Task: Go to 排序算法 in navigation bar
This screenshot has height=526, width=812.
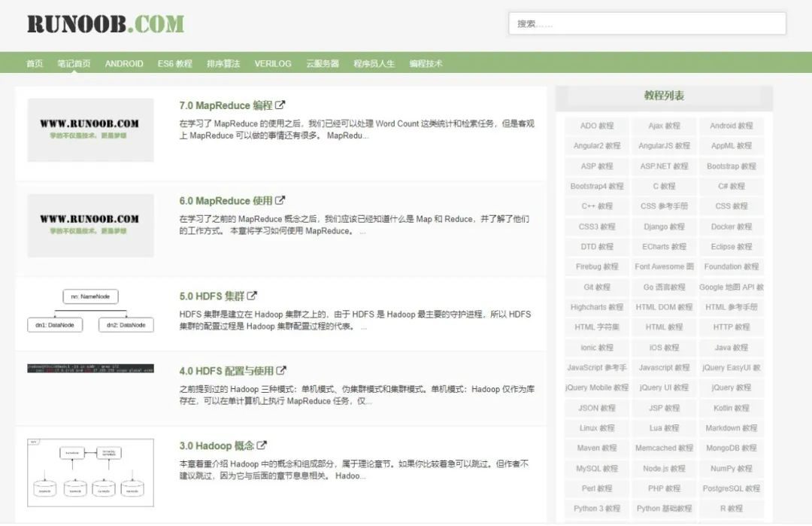Action: [223, 64]
